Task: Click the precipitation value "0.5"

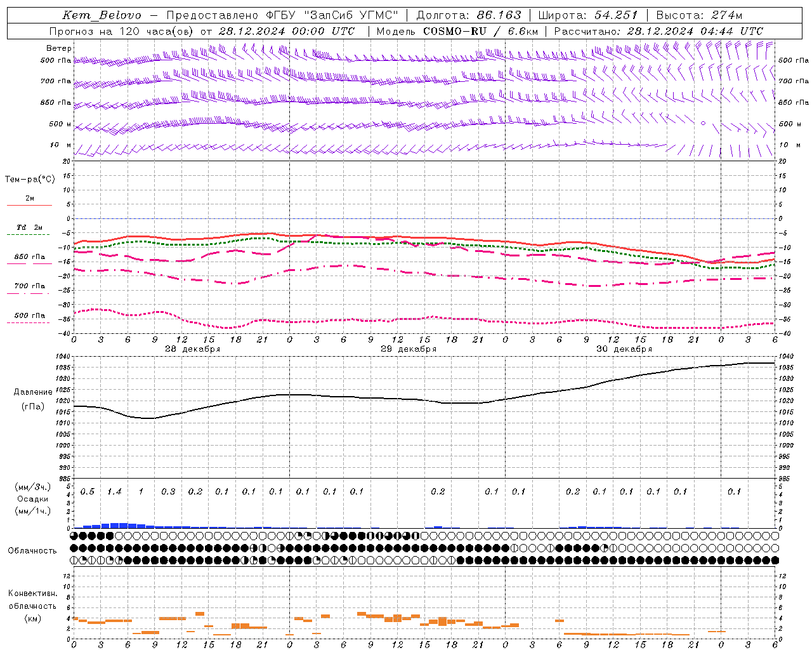Action: click(88, 492)
